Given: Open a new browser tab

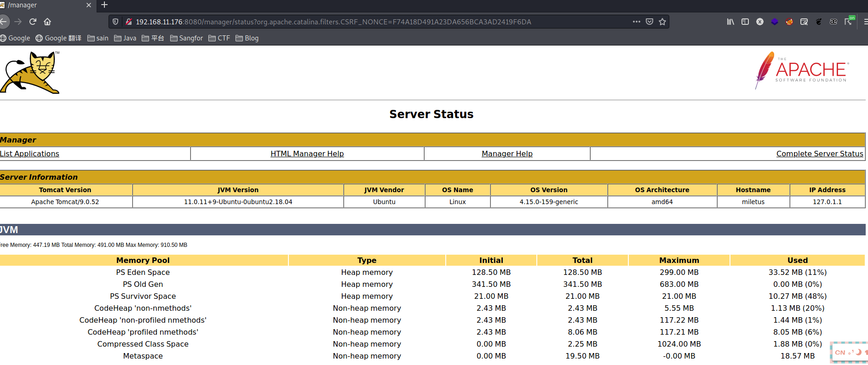Looking at the screenshot, I should tap(104, 5).
